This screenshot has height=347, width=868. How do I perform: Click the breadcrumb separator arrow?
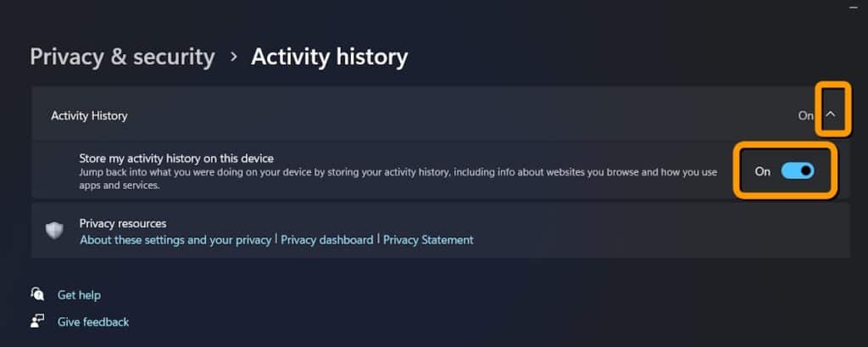233,58
